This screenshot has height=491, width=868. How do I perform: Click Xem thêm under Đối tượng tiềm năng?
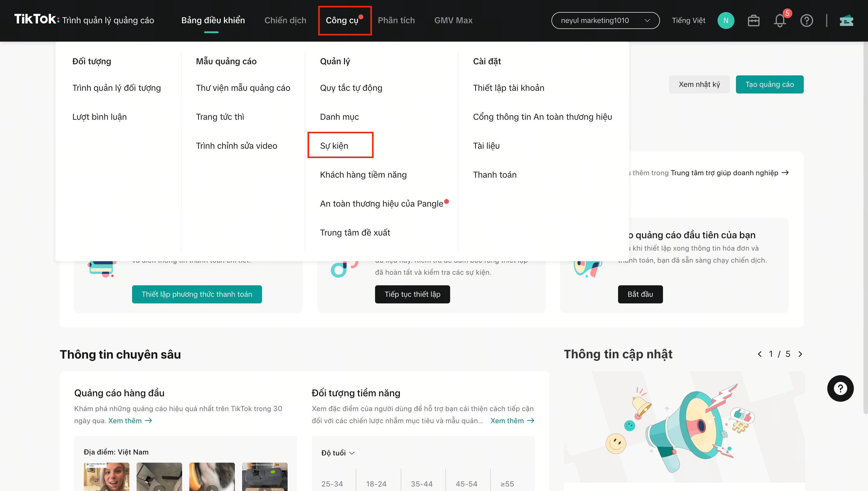click(512, 420)
